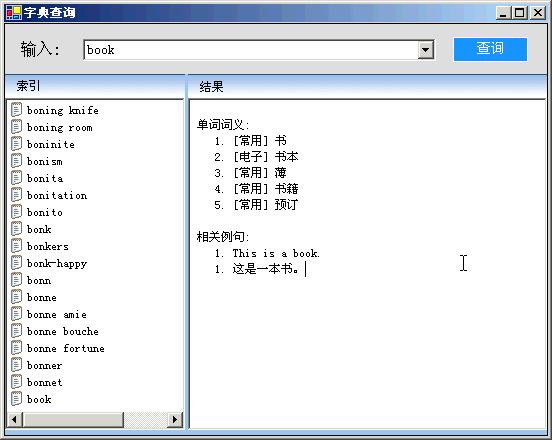The width and height of the screenshot is (552, 440).
Task: Click the index list's left scroll arrow
Action: (x=15, y=419)
